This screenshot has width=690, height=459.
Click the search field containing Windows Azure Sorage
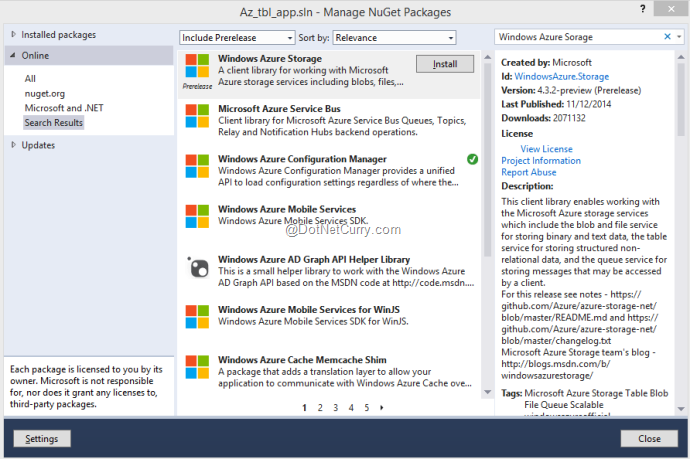click(578, 37)
